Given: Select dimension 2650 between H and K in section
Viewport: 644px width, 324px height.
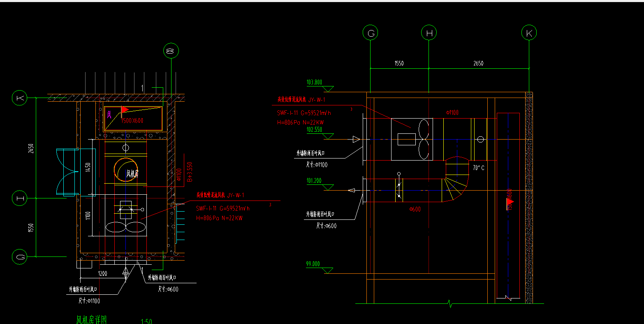Looking at the screenshot, I should point(478,63).
